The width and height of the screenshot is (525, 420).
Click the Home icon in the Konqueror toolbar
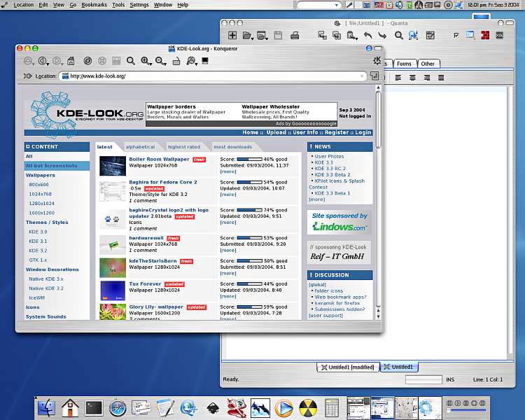pyautogui.click(x=71, y=61)
